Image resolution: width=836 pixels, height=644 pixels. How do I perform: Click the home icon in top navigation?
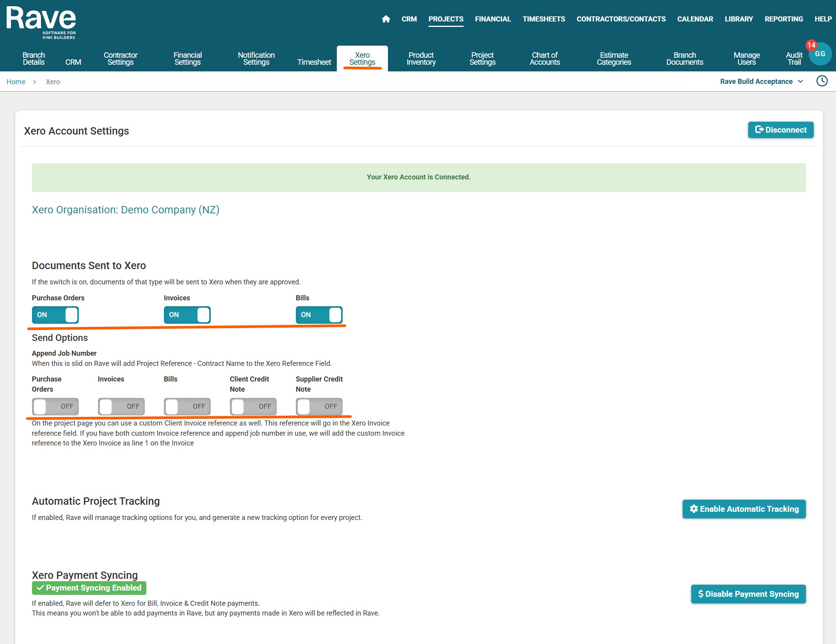coord(386,19)
